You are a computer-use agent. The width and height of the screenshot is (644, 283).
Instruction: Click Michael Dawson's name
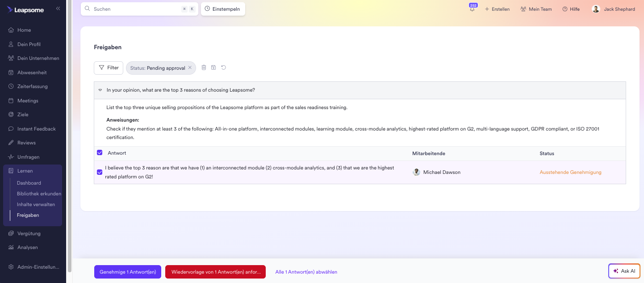442,172
